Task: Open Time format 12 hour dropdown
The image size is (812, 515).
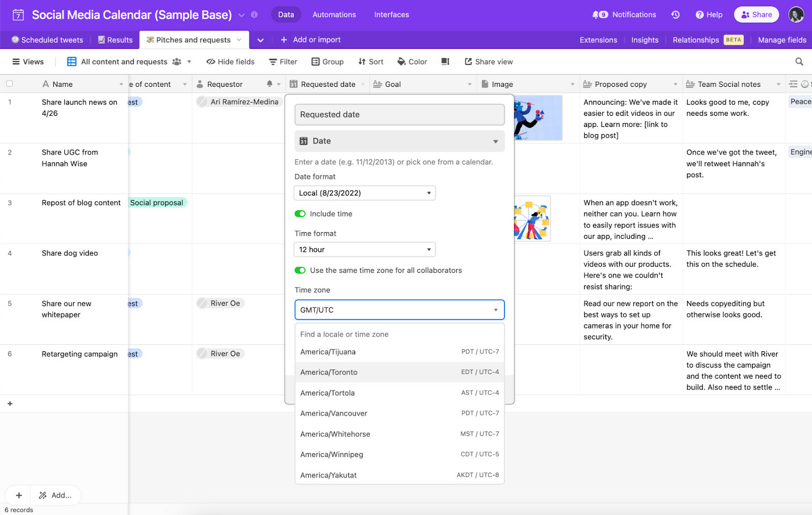Action: pos(364,249)
